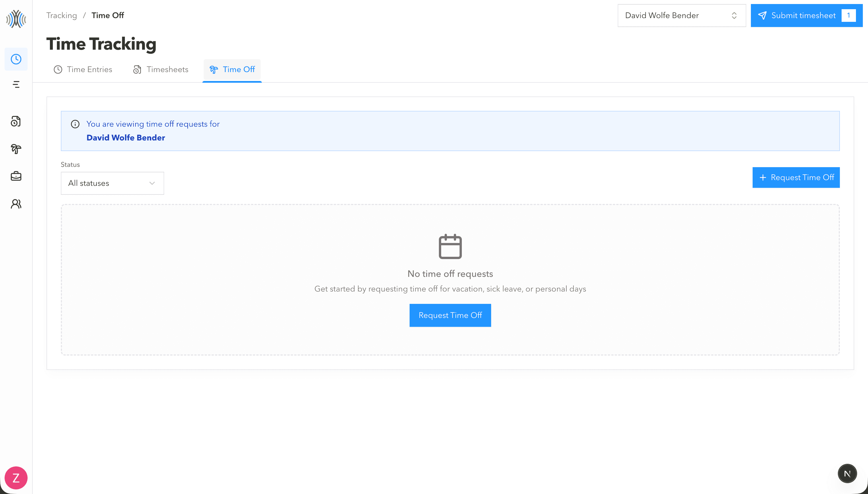This screenshot has height=494, width=868.
Task: Click the company logo at top left
Action: [x=15, y=19]
